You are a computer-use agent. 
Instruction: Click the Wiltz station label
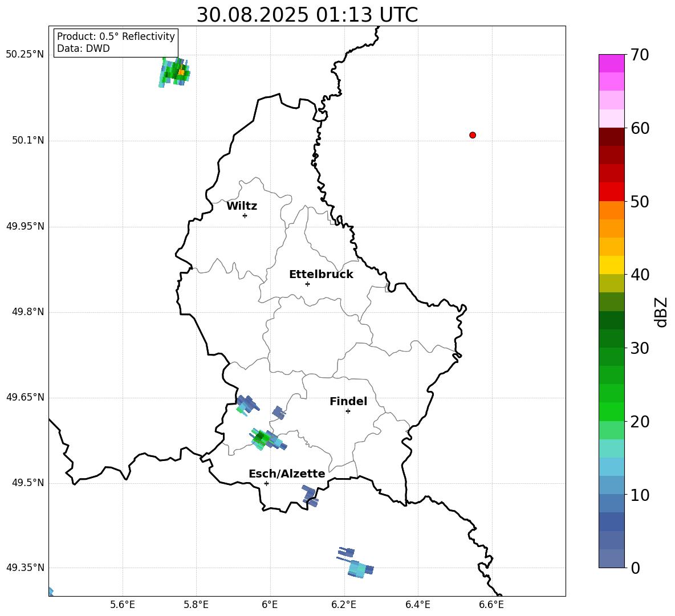click(x=242, y=206)
